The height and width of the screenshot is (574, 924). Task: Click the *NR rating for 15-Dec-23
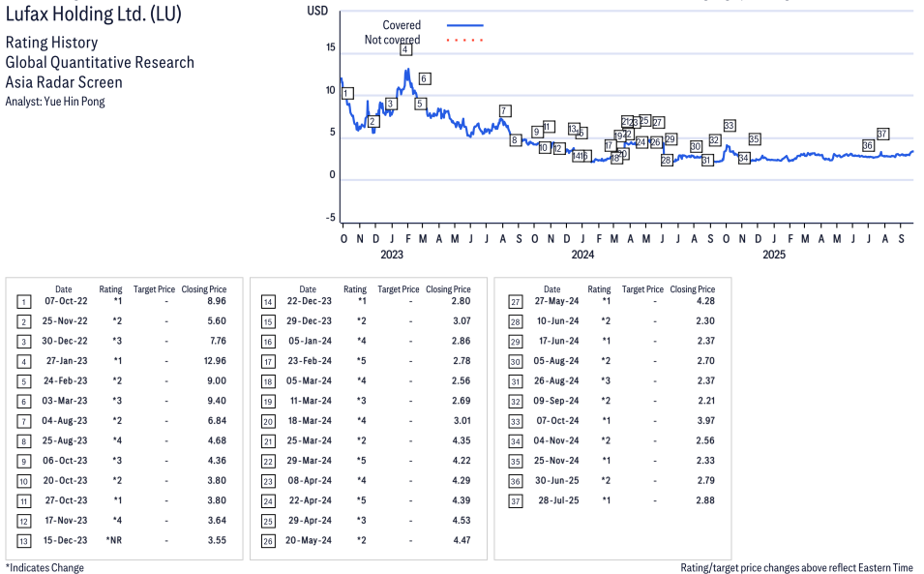pos(112,539)
